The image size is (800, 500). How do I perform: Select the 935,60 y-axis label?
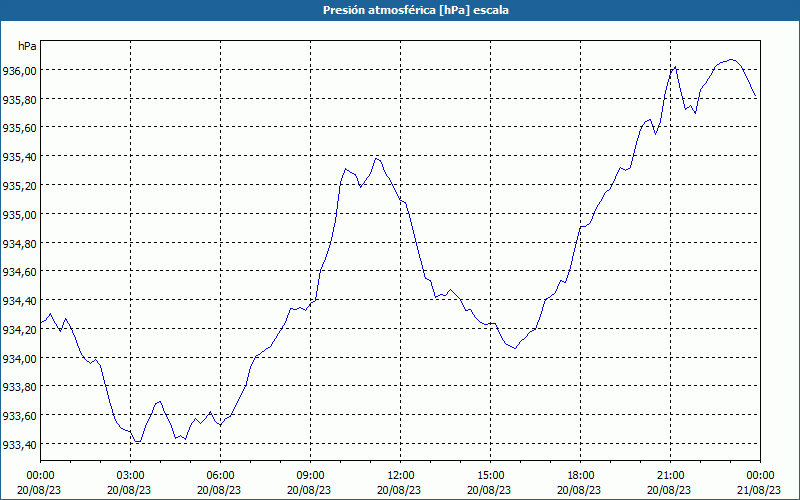(x=19, y=128)
